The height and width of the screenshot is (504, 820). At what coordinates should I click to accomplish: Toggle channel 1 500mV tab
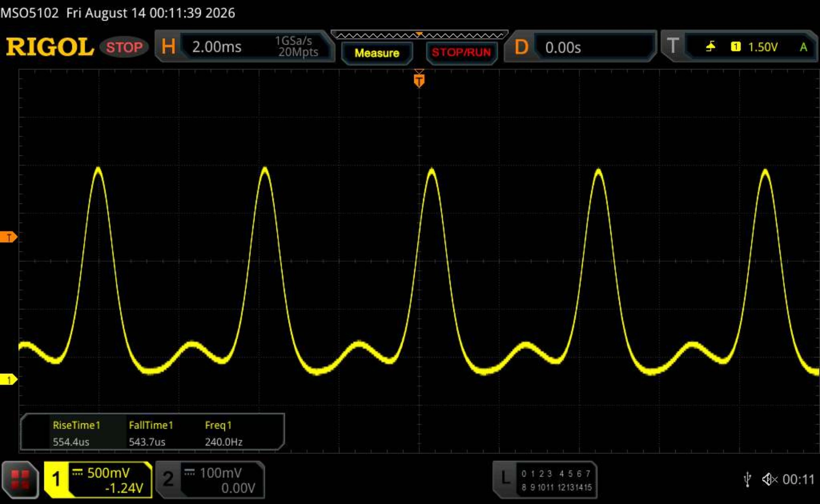coord(98,480)
